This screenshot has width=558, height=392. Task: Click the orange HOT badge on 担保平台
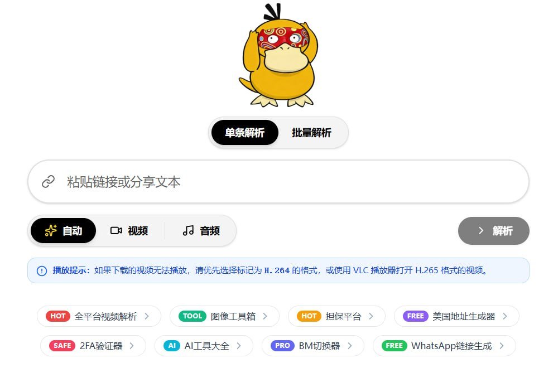(x=309, y=316)
